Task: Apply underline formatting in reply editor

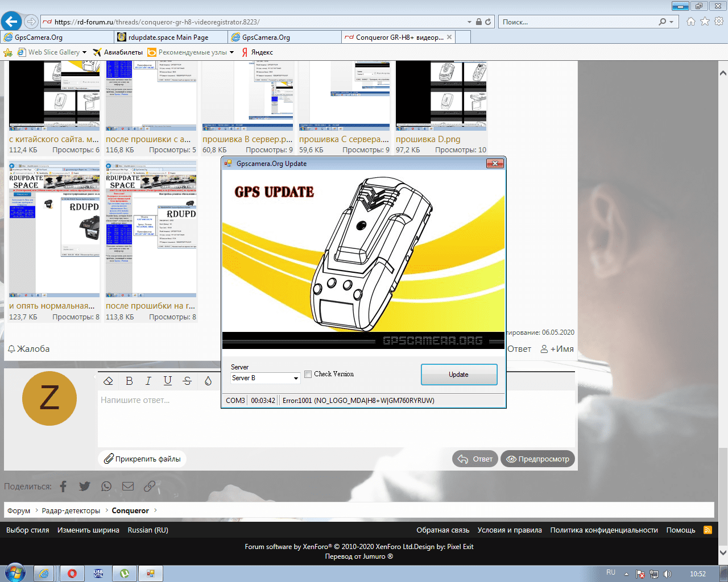Action: click(x=167, y=381)
